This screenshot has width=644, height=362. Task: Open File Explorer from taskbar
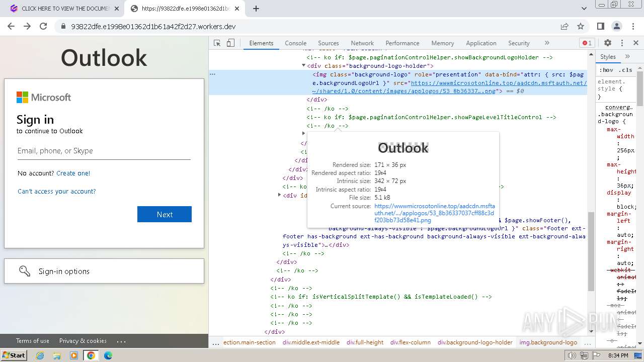click(57, 355)
